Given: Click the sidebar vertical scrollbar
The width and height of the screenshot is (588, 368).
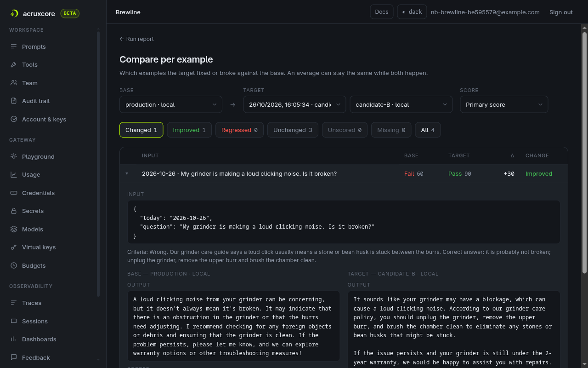Looking at the screenshot, I should pos(98,163).
